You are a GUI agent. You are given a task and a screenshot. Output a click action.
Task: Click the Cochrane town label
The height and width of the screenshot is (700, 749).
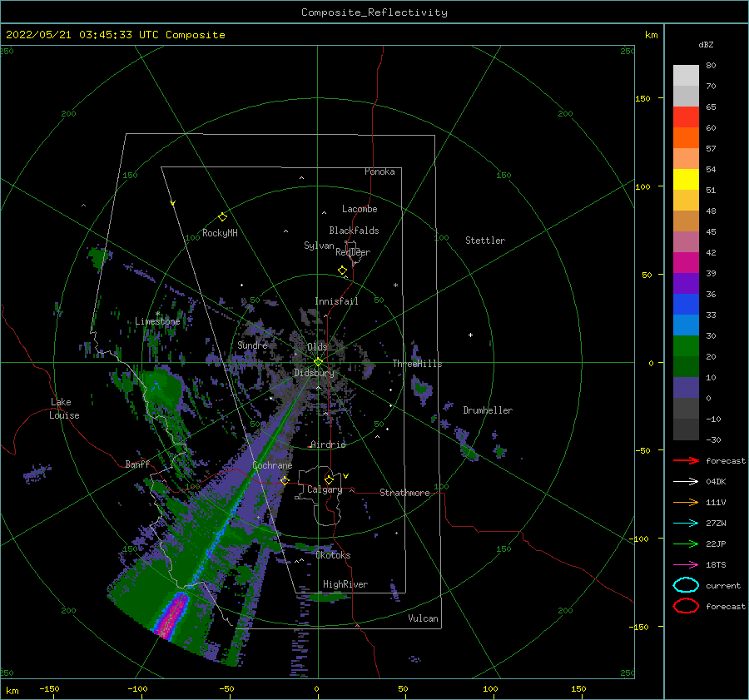(x=272, y=465)
